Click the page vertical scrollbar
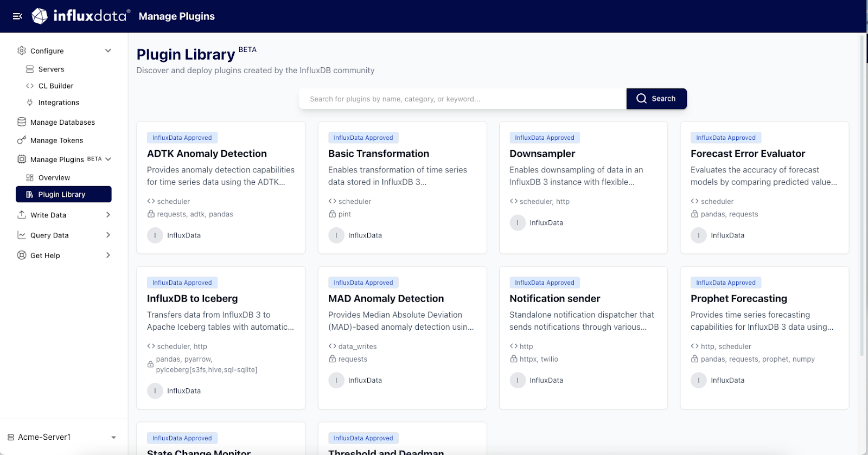Image resolution: width=868 pixels, height=455 pixels. (862, 195)
